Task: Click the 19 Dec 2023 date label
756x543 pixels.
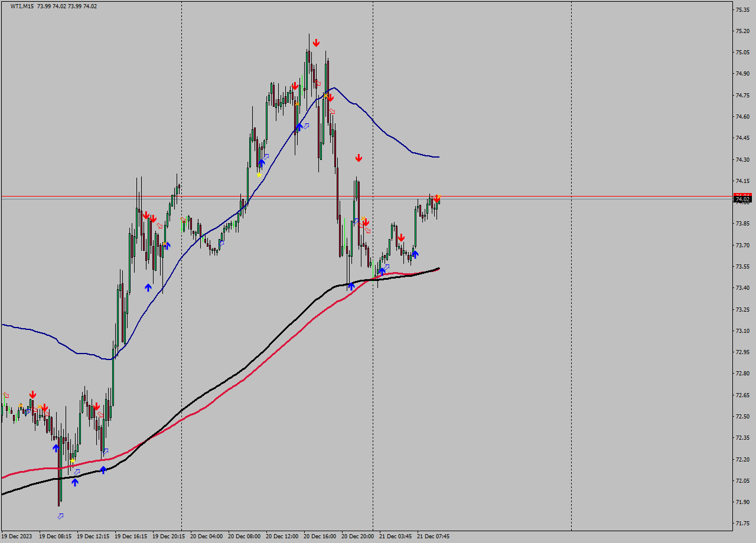Action: click(x=17, y=537)
